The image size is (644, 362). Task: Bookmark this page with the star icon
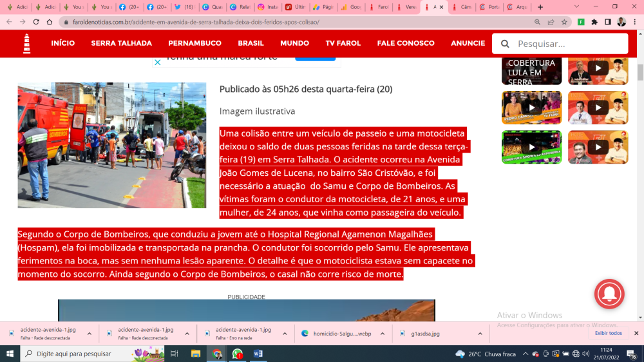(564, 22)
